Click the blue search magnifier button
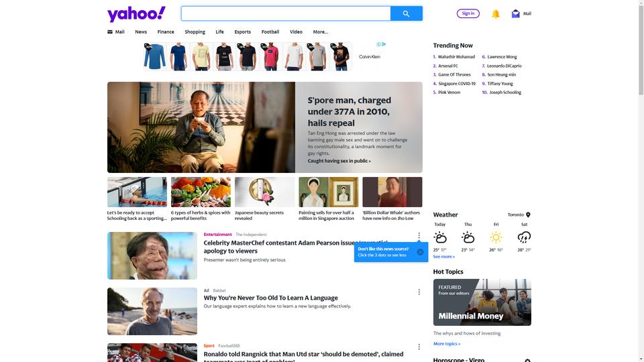The image size is (644, 362). coord(407,13)
